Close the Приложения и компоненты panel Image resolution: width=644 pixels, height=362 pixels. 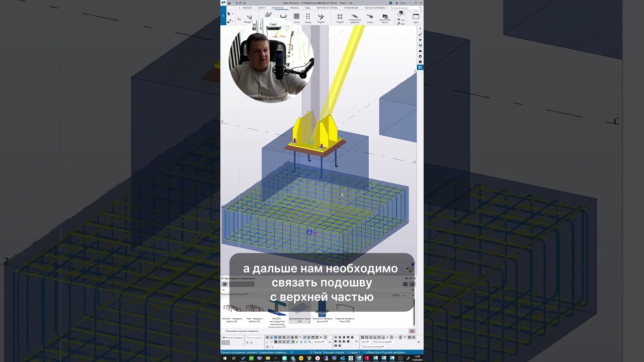coord(415,278)
